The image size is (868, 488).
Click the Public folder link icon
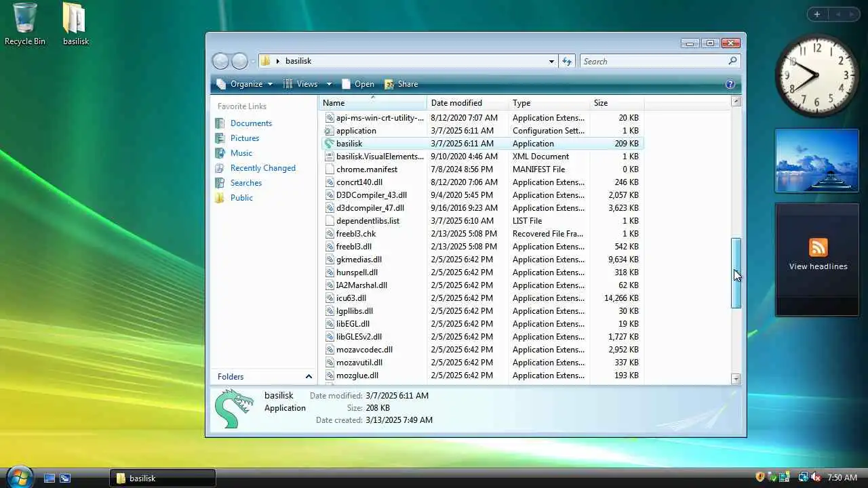[x=220, y=198]
